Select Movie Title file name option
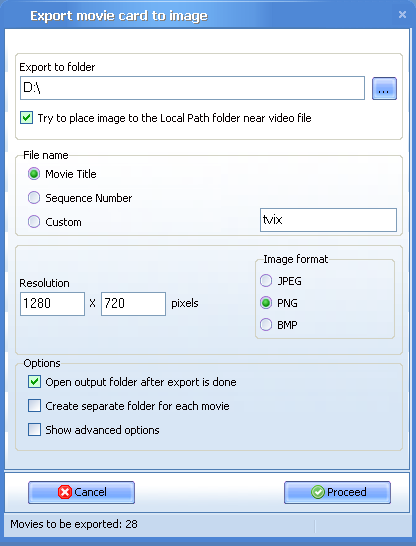This screenshot has height=546, width=416. (34, 174)
